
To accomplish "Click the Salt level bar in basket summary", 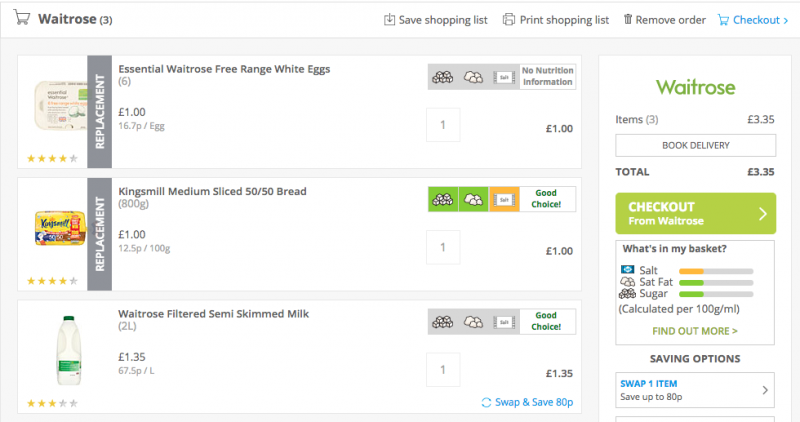I will click(716, 271).
